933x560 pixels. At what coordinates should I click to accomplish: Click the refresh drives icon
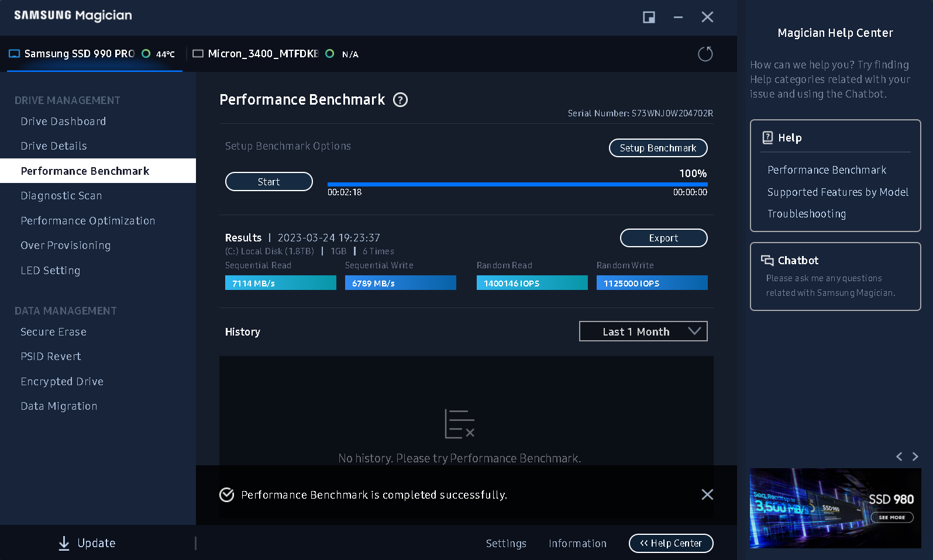[705, 54]
